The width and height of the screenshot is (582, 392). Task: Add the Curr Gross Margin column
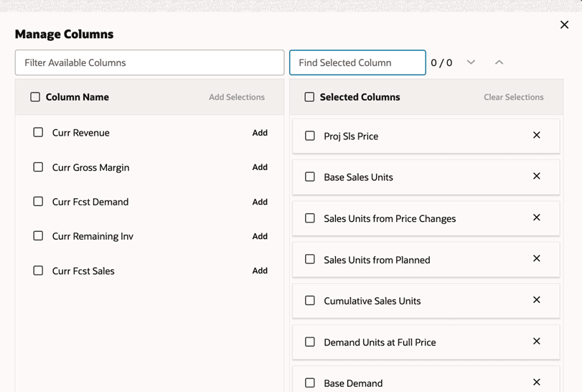[260, 167]
